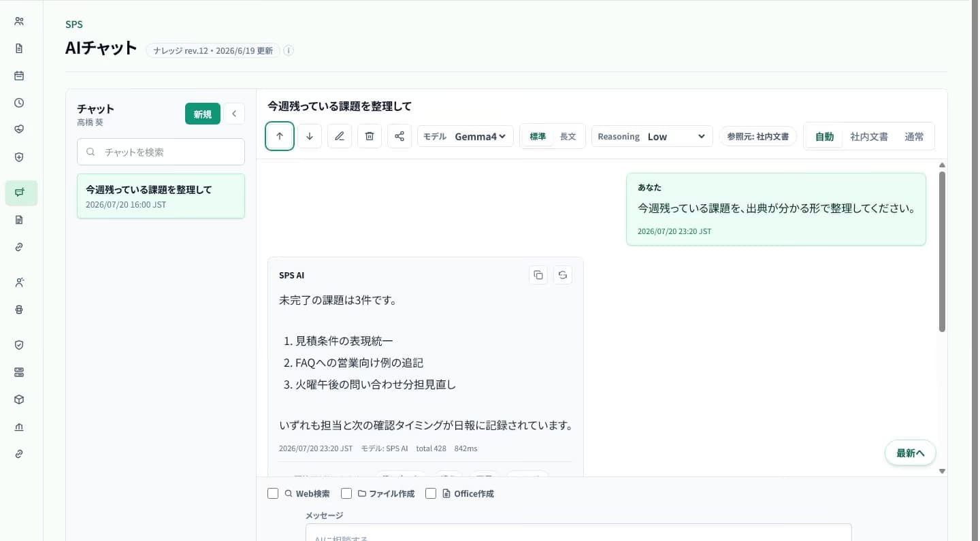Screen dimensions: 980x541
Task: Select the 通常 reference tab
Action: (914, 137)
